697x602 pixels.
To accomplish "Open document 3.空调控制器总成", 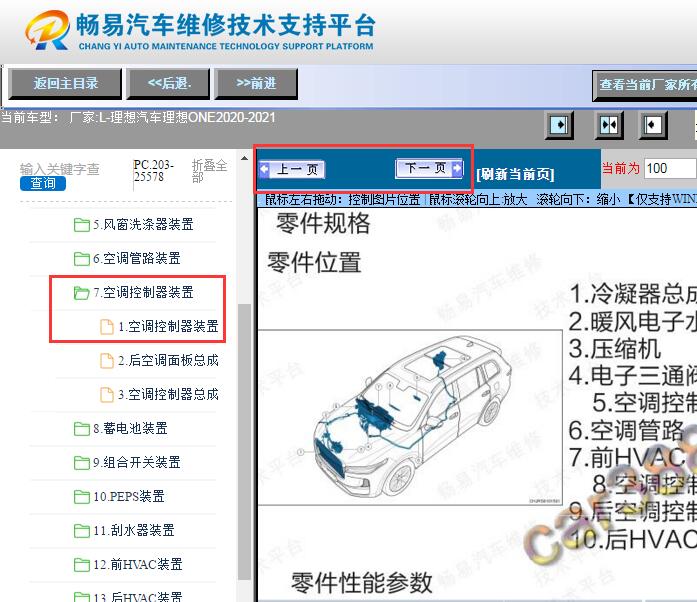I will coord(168,394).
